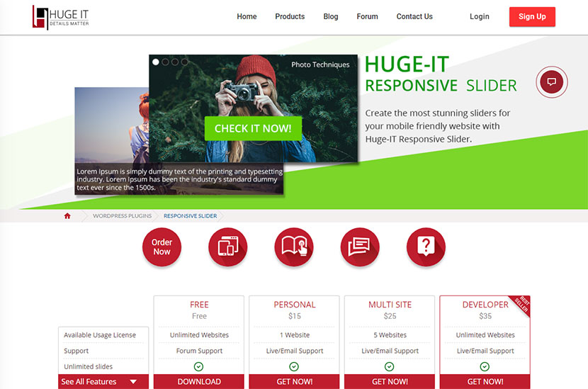Click the check icon in FREE column
Viewport: 588px width, 389px height.
pos(199,366)
